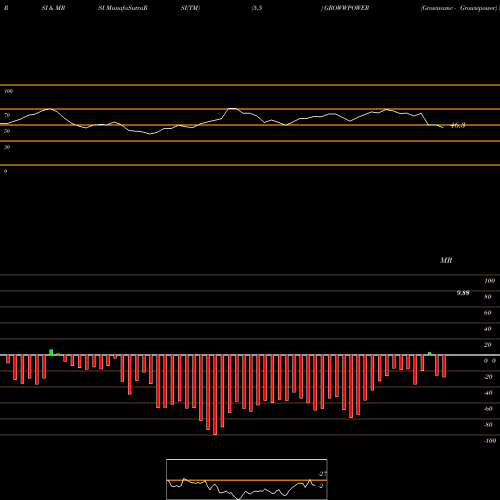Click the tallest green MR bar near left
The image size is (500, 500).
pyautogui.click(x=51, y=352)
